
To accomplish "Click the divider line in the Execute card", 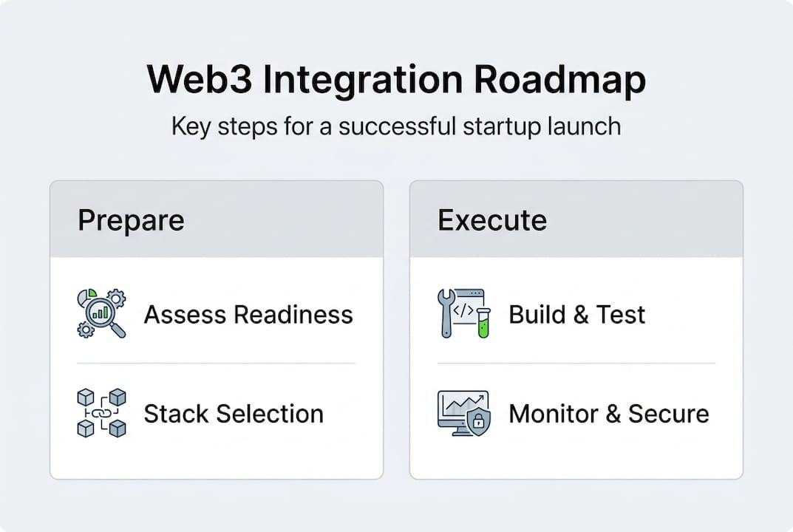I will coord(576,364).
